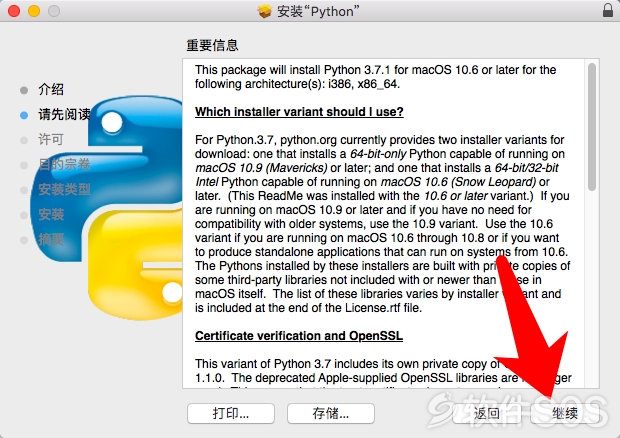Select the 请先阅读 step in sidebar
Screen dimensions: 620x438
click(x=64, y=115)
